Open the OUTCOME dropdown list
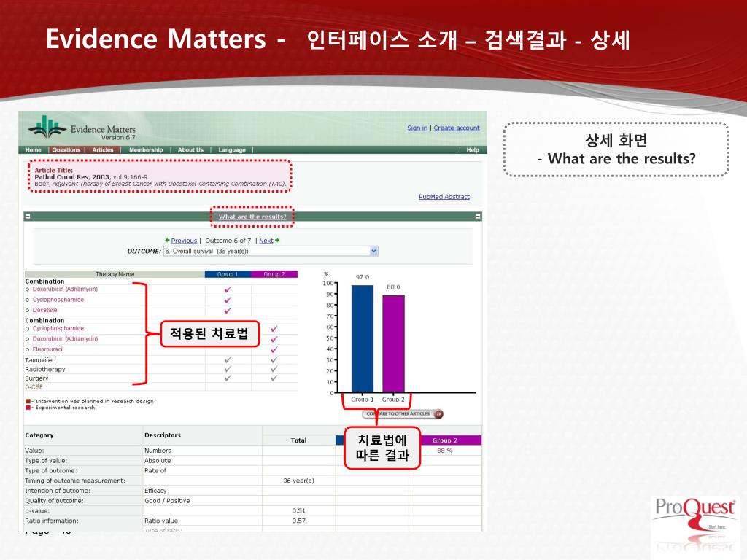 (271, 251)
